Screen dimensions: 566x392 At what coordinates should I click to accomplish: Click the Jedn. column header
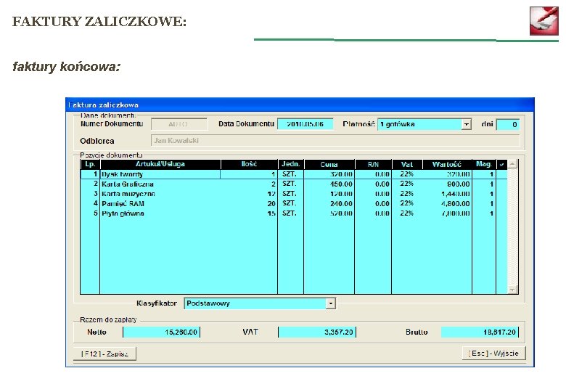point(290,164)
